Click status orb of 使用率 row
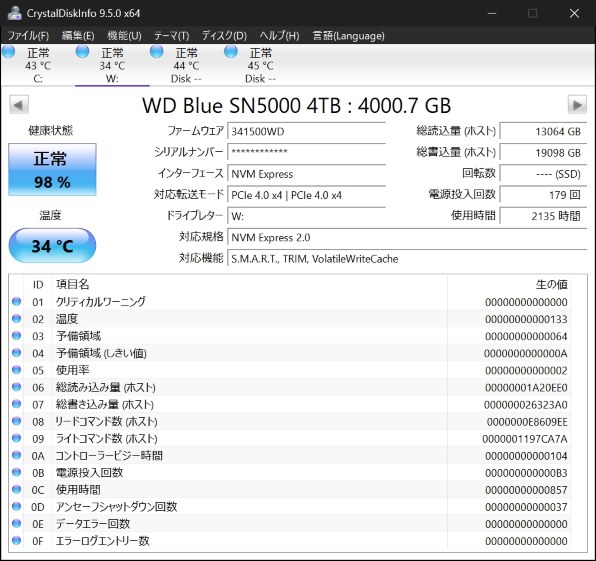 [x=16, y=369]
